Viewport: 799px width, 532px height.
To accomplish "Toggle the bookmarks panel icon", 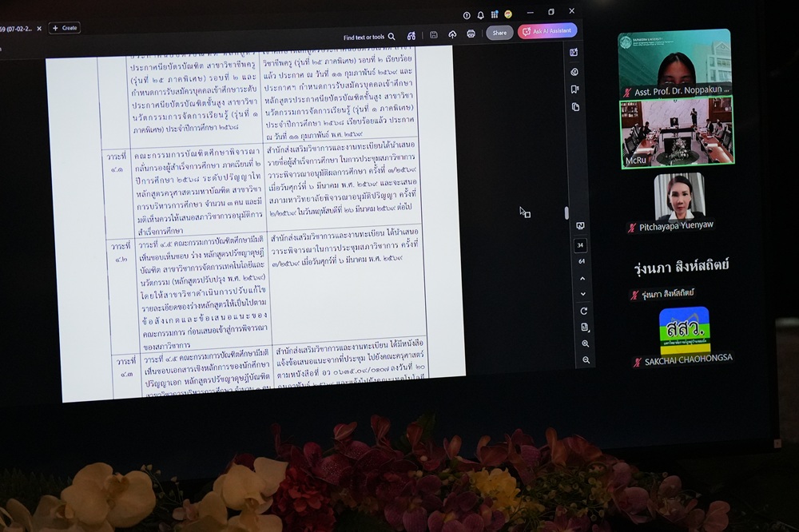I will click(575, 89).
